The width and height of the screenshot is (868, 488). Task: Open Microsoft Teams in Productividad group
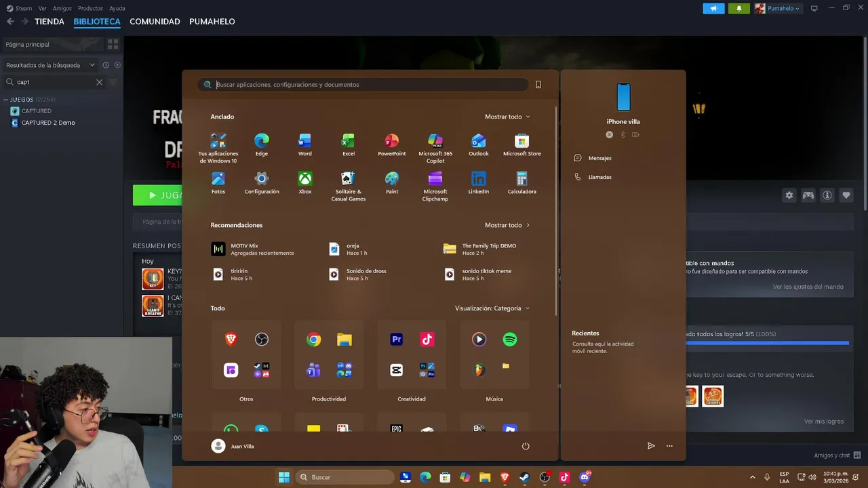(x=313, y=370)
